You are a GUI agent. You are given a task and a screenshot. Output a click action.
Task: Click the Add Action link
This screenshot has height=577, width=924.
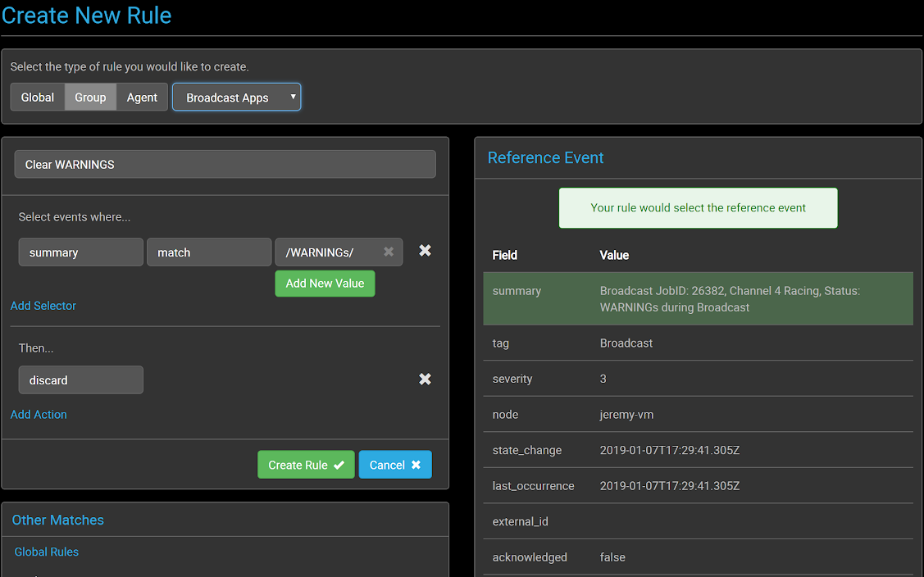coord(39,415)
